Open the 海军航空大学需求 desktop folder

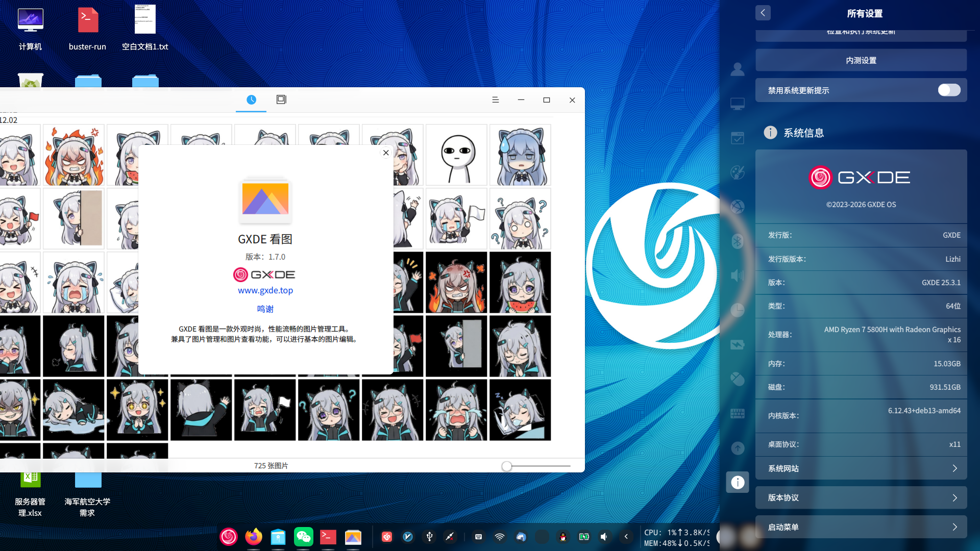pos(87,495)
